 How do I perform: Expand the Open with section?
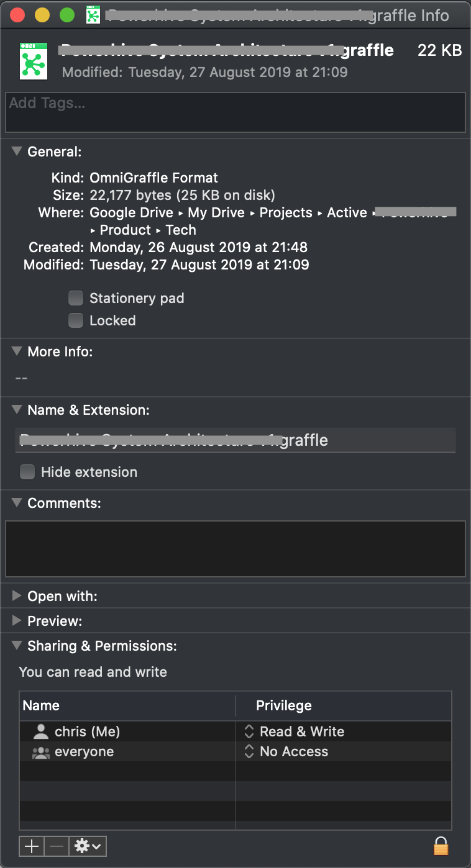pyautogui.click(x=17, y=596)
